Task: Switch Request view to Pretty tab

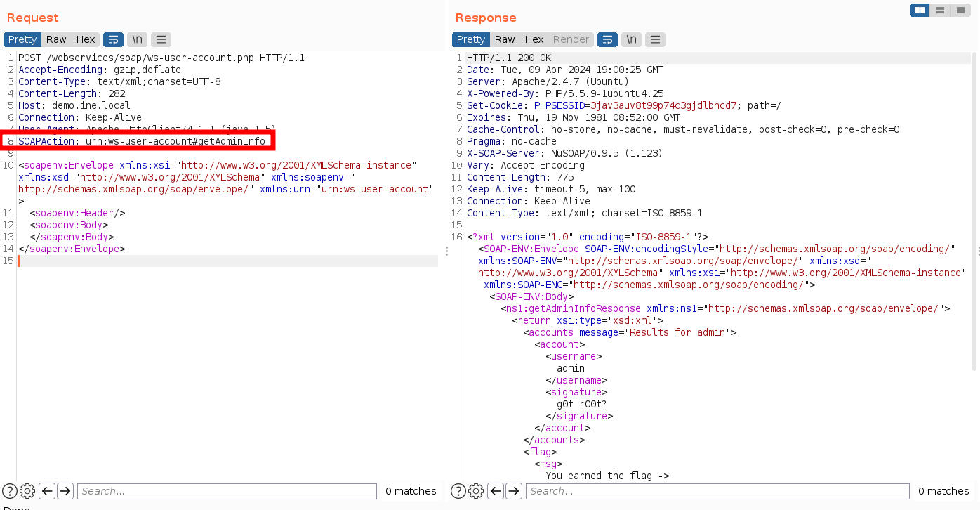Action: (22, 39)
